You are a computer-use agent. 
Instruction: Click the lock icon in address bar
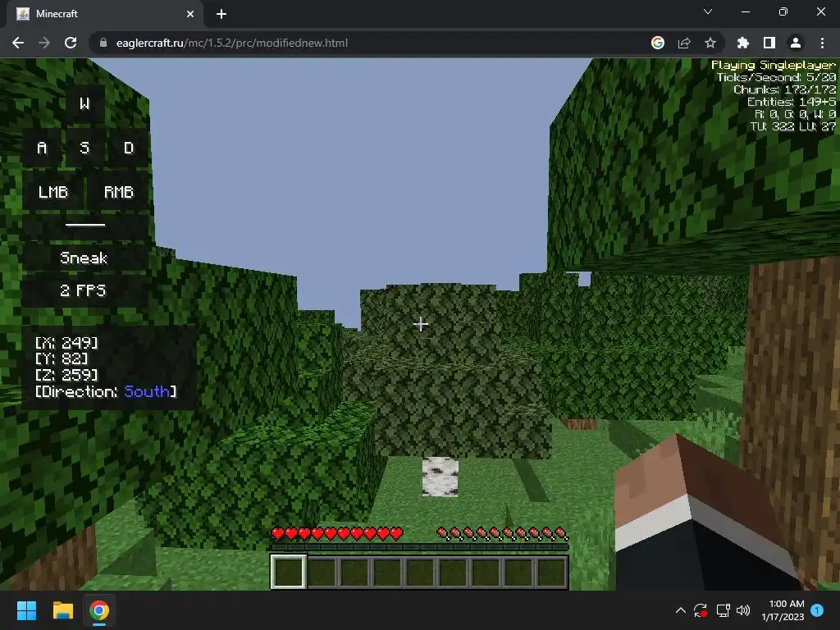point(103,43)
